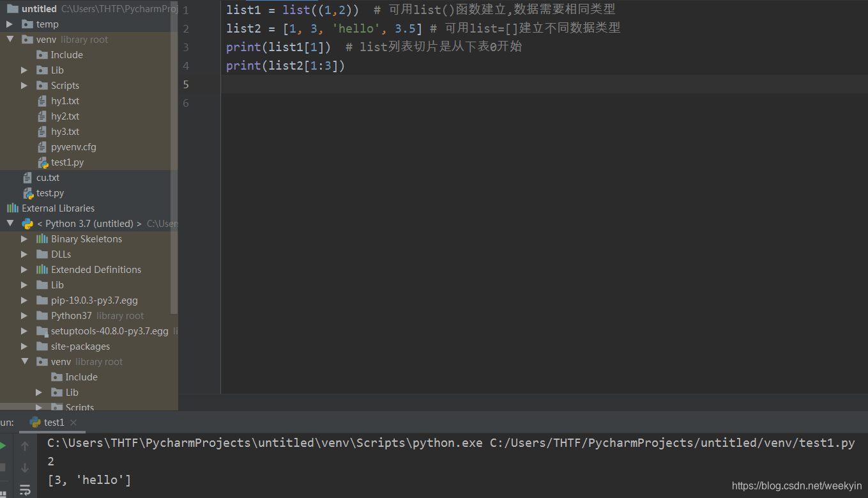Select the untitled project root row
This screenshot has height=498, width=868.
pyautogui.click(x=89, y=9)
